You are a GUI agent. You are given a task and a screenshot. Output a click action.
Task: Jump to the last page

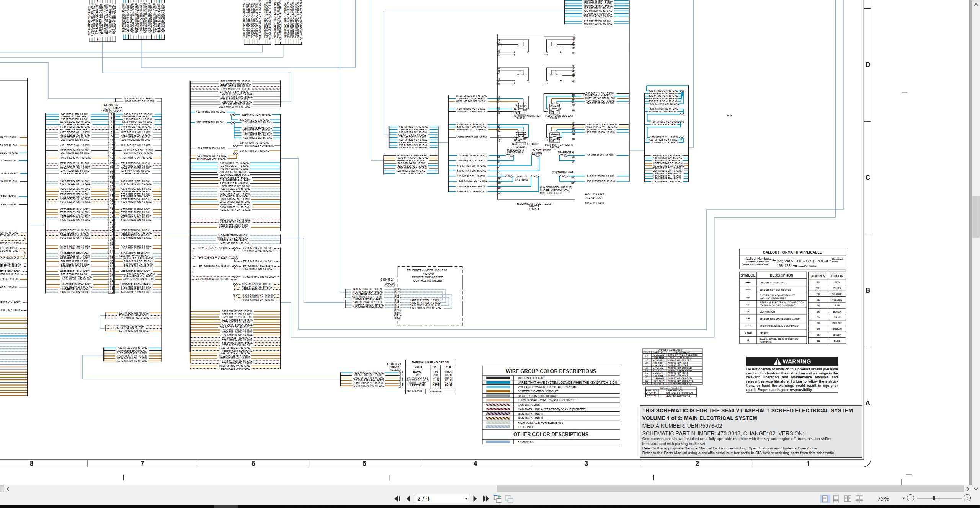486,498
